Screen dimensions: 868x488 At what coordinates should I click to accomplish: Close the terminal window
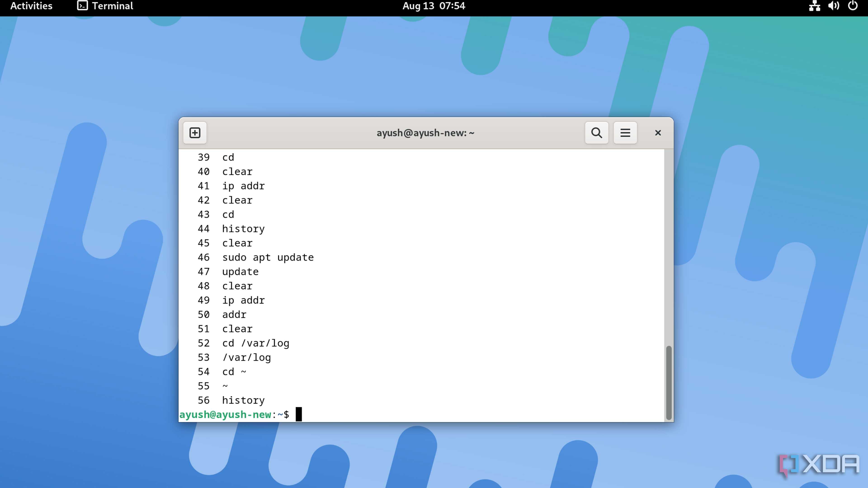click(x=658, y=133)
